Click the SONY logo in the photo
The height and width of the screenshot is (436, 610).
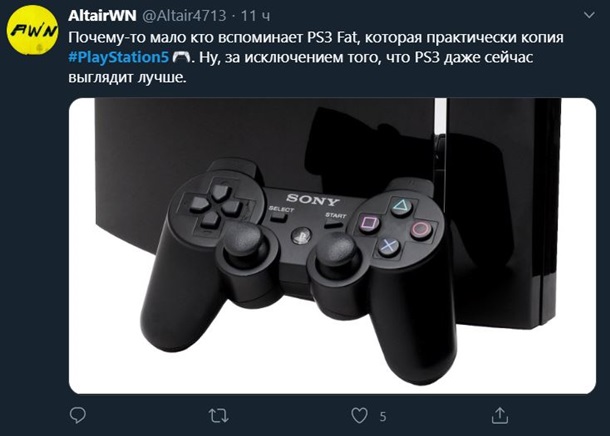313,200
